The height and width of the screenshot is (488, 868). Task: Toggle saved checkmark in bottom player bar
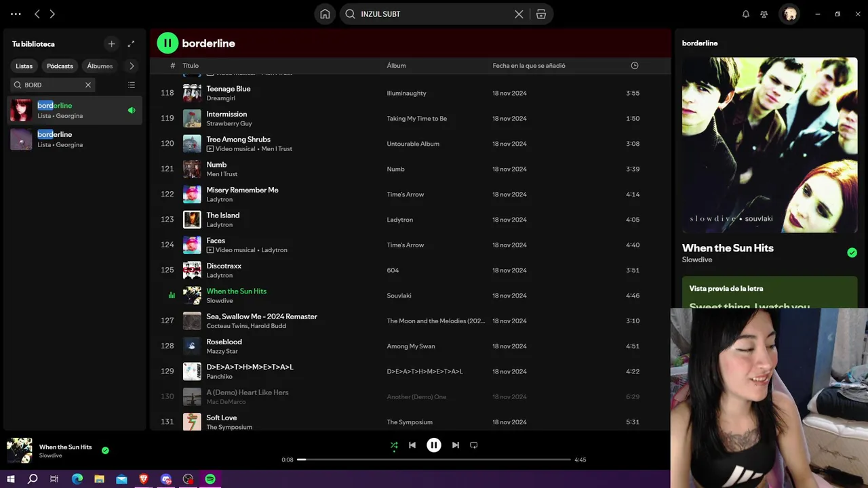point(105,450)
